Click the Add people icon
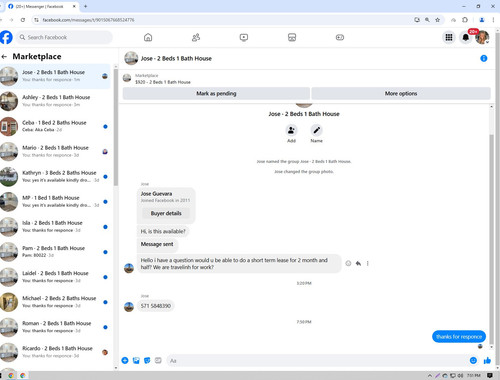500x380 pixels. click(291, 130)
